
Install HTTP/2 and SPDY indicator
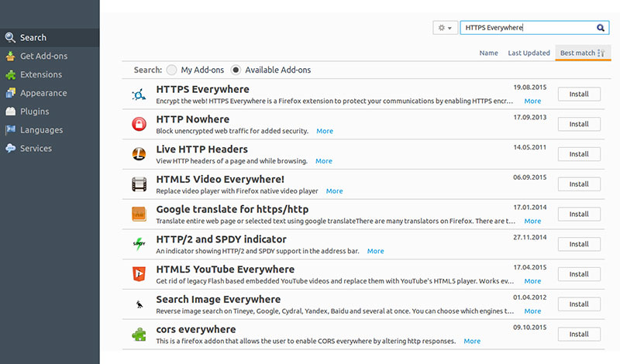point(579,244)
